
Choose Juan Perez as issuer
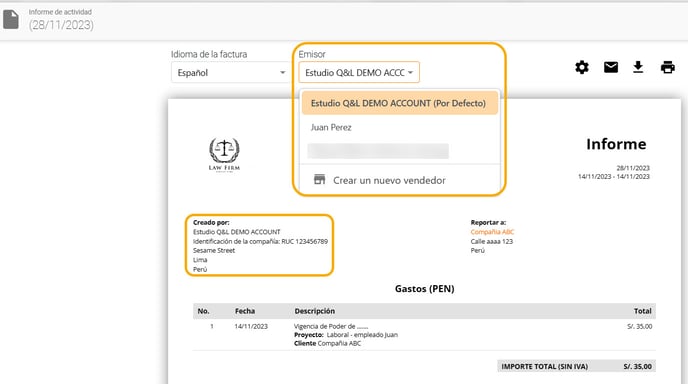331,127
